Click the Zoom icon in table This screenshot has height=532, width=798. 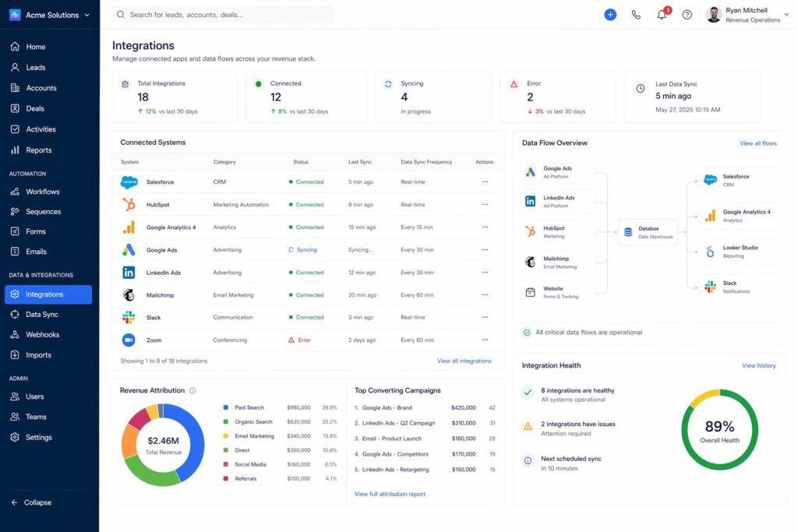pos(129,340)
